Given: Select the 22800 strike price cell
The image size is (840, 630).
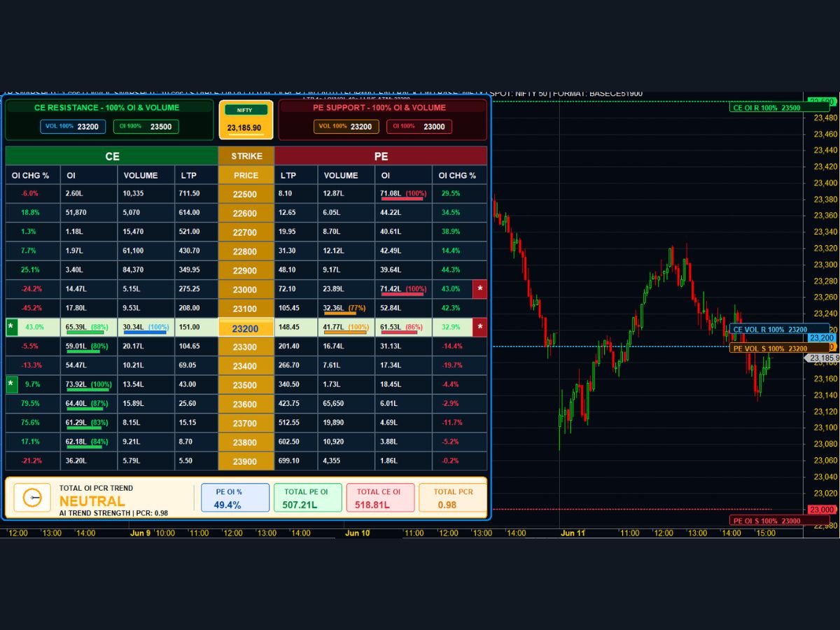Looking at the screenshot, I should coord(246,251).
